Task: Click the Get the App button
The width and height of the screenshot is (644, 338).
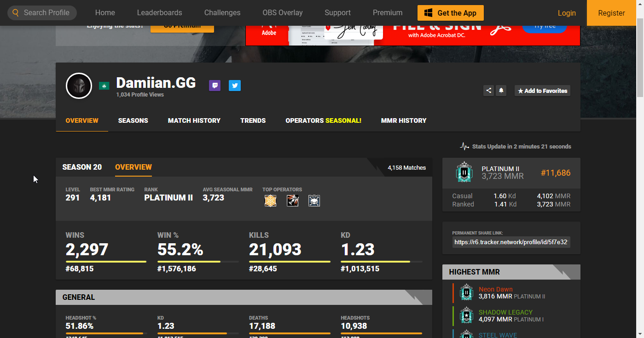Action: click(450, 13)
